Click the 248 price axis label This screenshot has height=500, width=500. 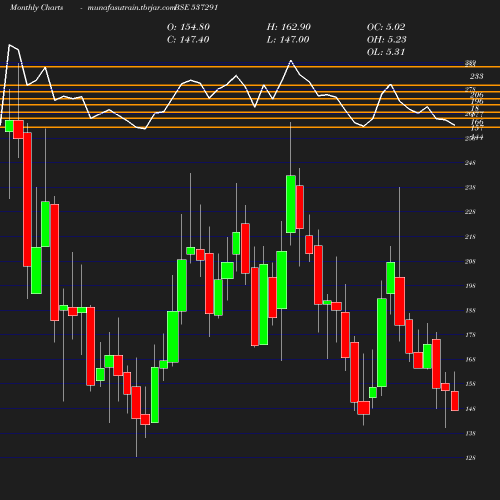point(470,163)
